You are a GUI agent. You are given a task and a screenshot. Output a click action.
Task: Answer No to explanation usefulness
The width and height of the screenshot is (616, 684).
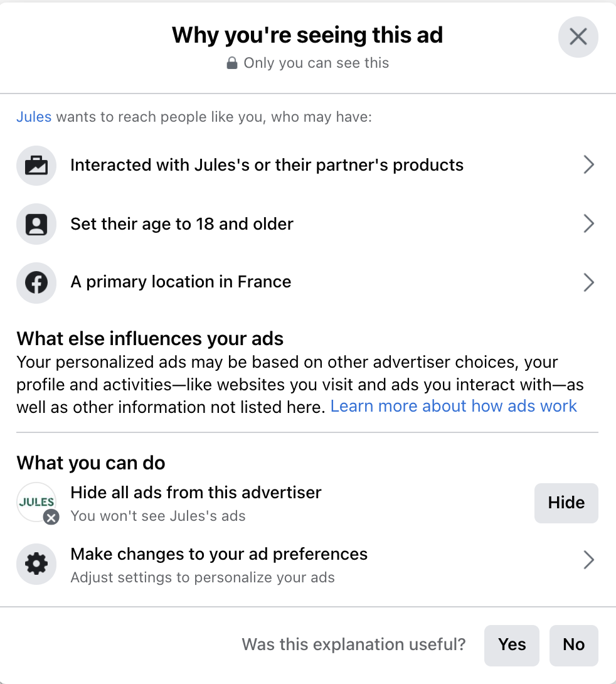573,645
